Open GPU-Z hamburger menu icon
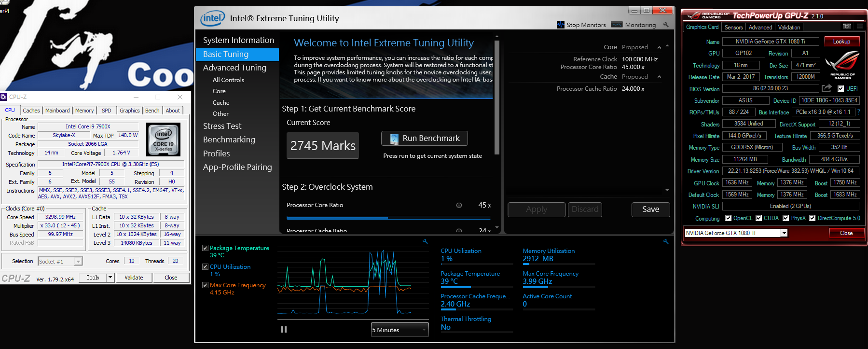This screenshot has height=349, width=868. click(x=860, y=26)
